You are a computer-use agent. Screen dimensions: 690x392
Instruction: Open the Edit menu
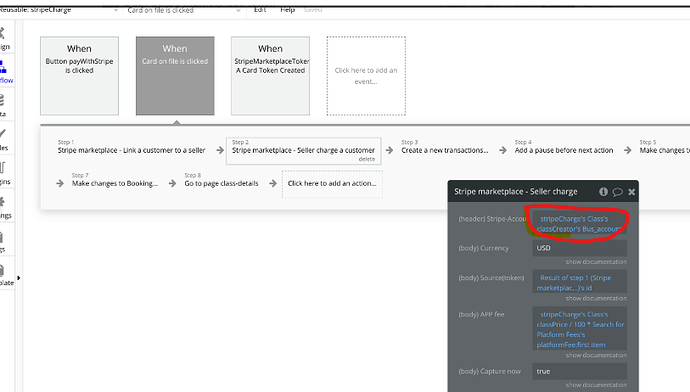260,10
